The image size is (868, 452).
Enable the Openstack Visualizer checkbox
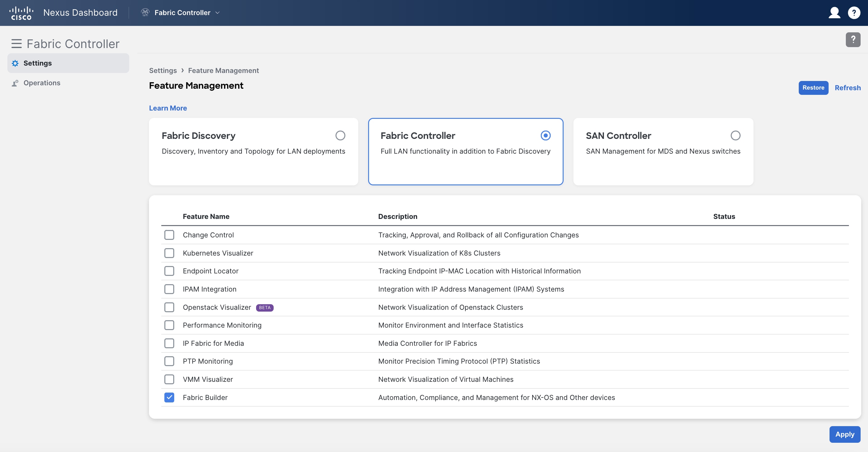[x=169, y=307]
